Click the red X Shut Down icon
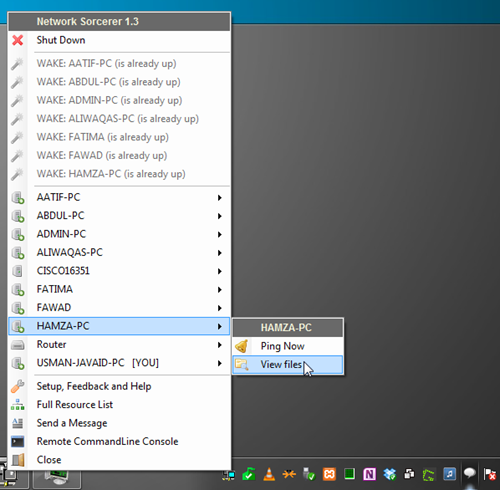The height and width of the screenshot is (490, 500). [17, 40]
